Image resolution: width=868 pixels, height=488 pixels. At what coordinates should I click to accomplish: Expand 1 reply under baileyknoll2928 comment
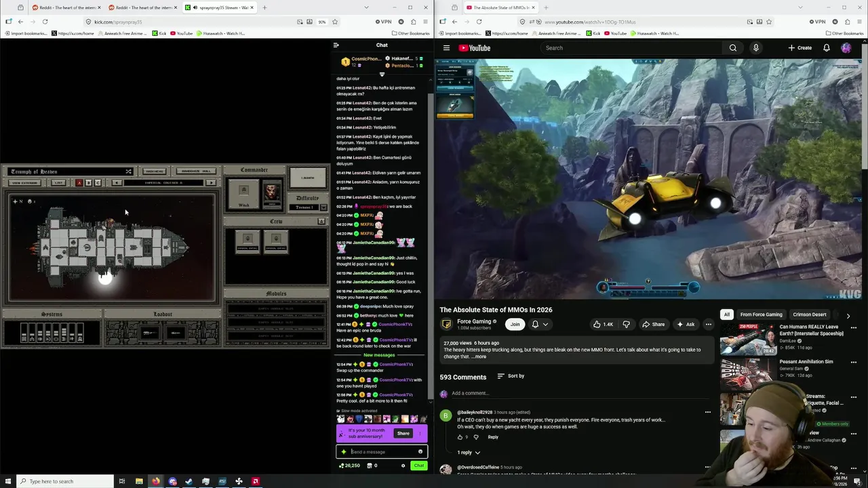(469, 452)
